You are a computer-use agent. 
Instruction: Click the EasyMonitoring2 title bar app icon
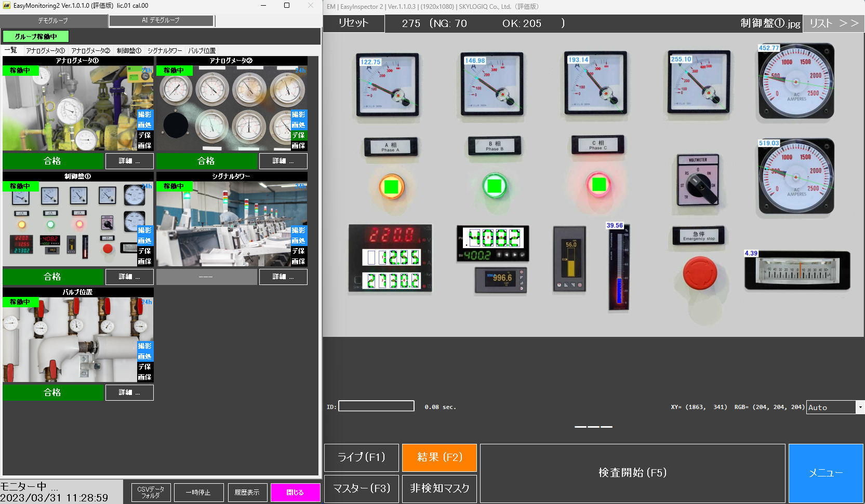coord(6,6)
